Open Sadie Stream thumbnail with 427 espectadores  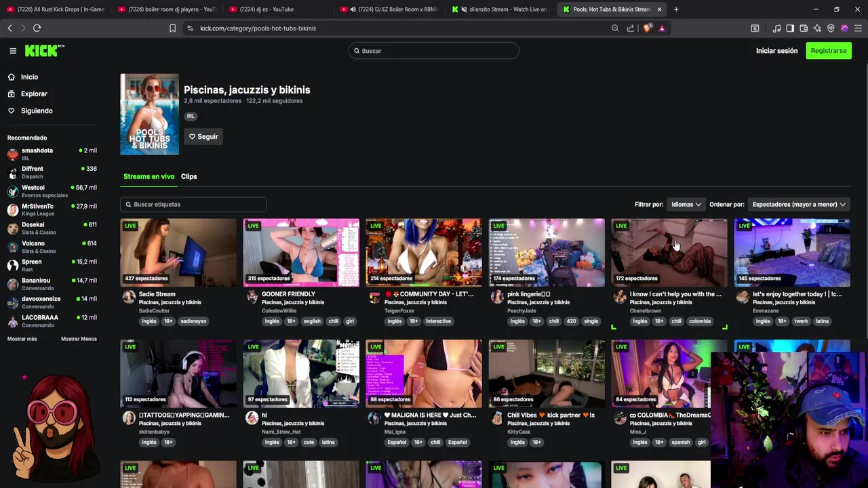[x=178, y=252]
